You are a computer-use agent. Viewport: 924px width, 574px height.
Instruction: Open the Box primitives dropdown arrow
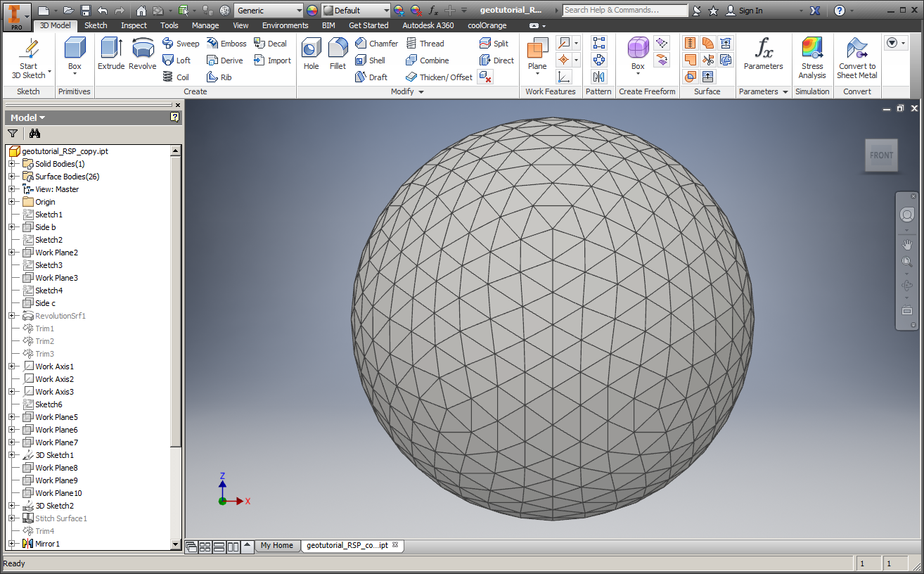click(x=75, y=74)
